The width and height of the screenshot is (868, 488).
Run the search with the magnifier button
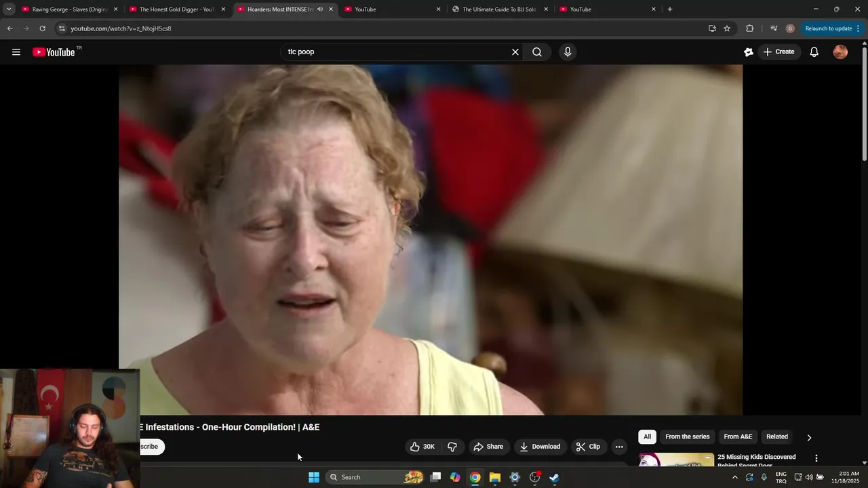[x=537, y=52]
